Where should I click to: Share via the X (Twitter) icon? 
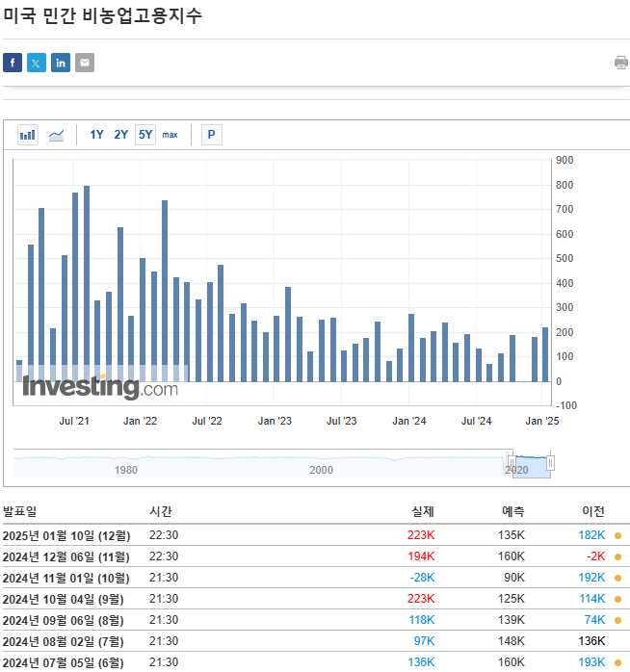tap(37, 63)
